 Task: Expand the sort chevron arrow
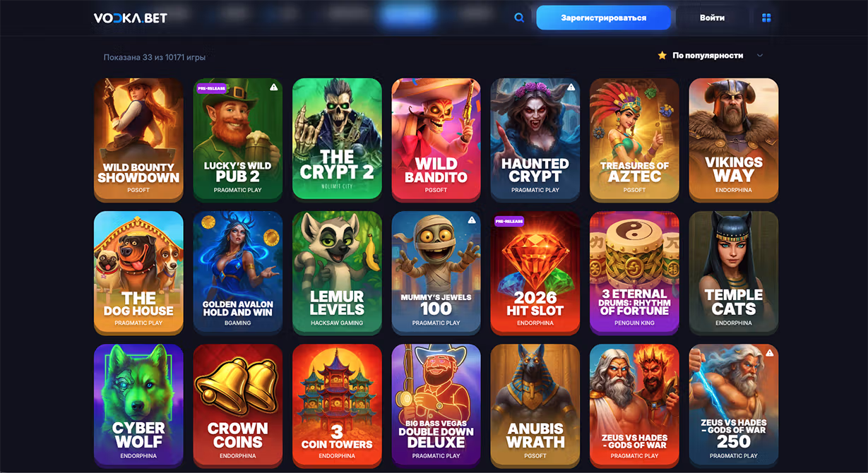click(x=760, y=55)
